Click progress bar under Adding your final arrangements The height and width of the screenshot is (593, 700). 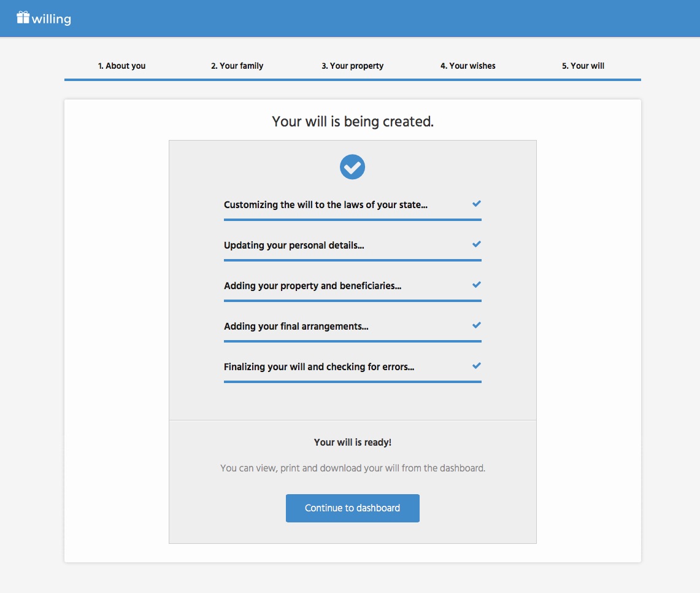tap(353, 341)
